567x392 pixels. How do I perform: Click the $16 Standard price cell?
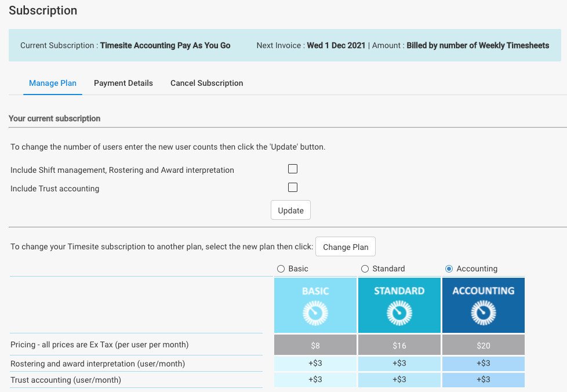click(399, 345)
